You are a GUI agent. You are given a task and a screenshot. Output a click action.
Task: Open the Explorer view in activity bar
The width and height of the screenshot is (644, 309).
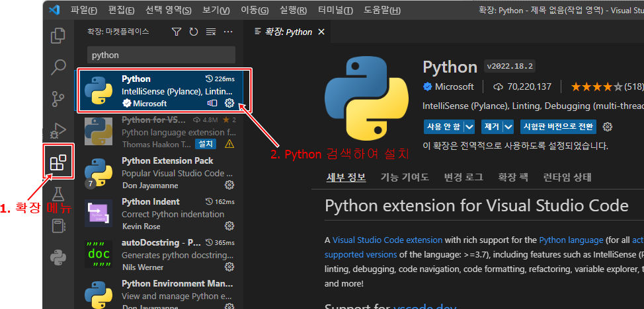tap(58, 35)
